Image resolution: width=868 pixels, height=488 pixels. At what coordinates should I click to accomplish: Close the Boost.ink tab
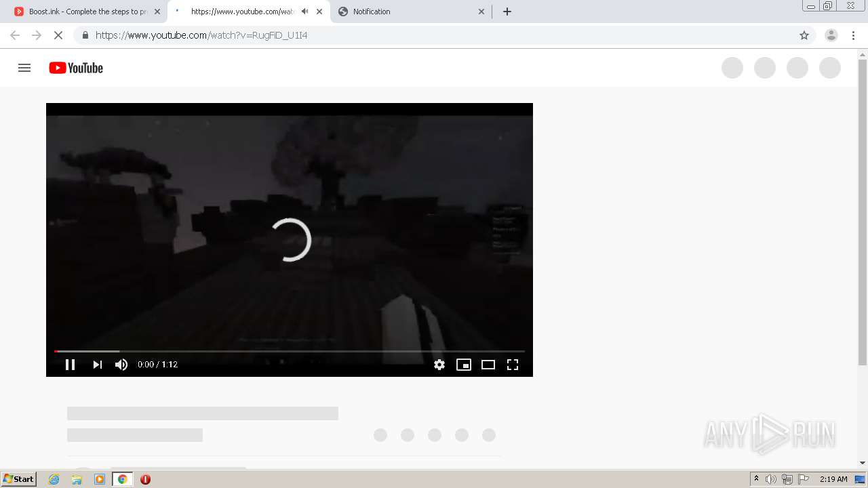click(157, 12)
